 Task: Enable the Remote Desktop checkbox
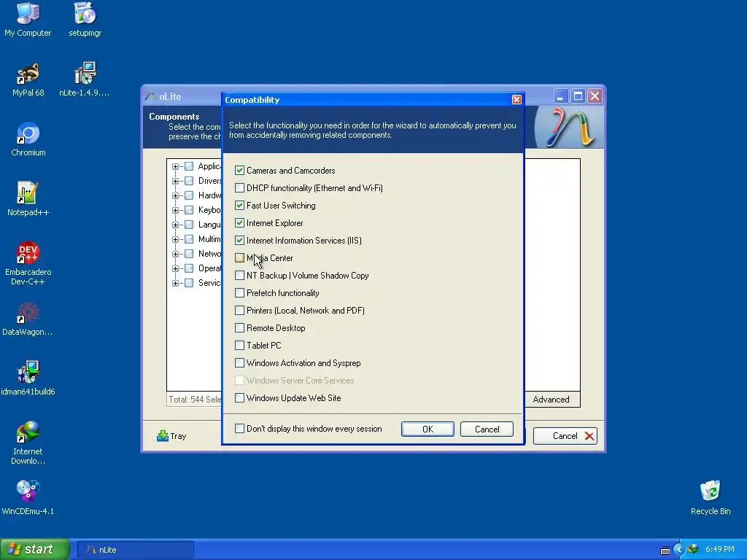(x=239, y=328)
